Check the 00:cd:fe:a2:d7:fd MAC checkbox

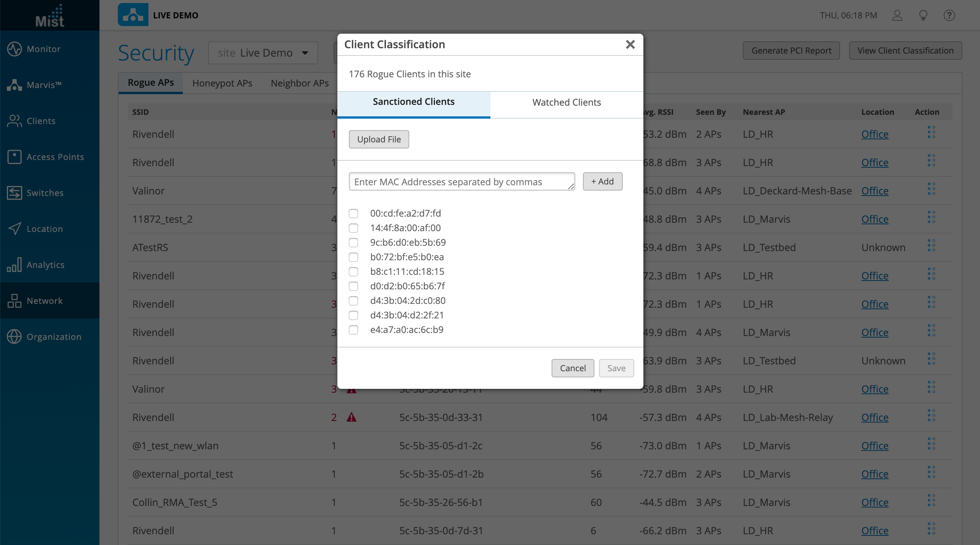point(353,214)
